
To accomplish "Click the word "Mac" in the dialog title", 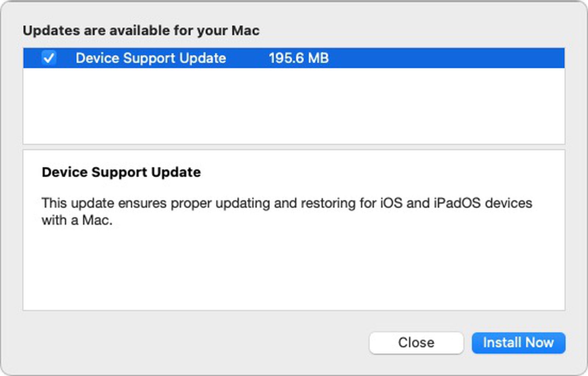I will click(x=245, y=31).
